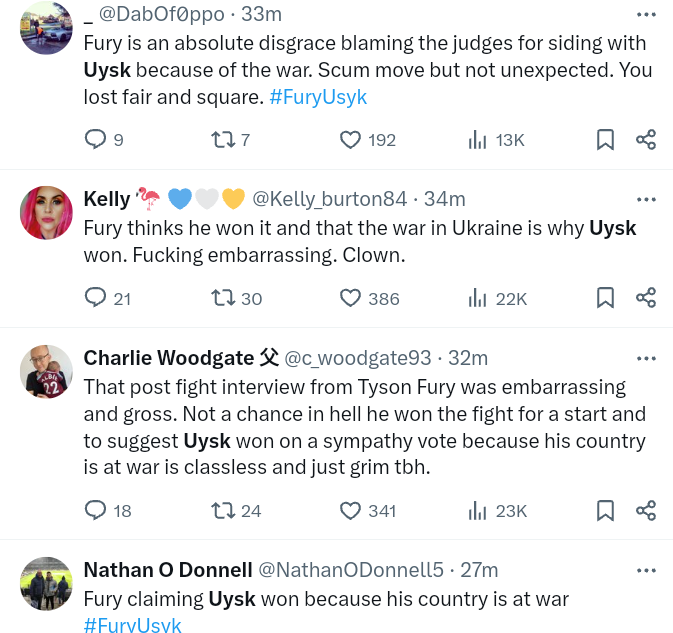The width and height of the screenshot is (673, 633).
Task: Bookmark Charlie Woodgate's tweet
Action: [605, 511]
